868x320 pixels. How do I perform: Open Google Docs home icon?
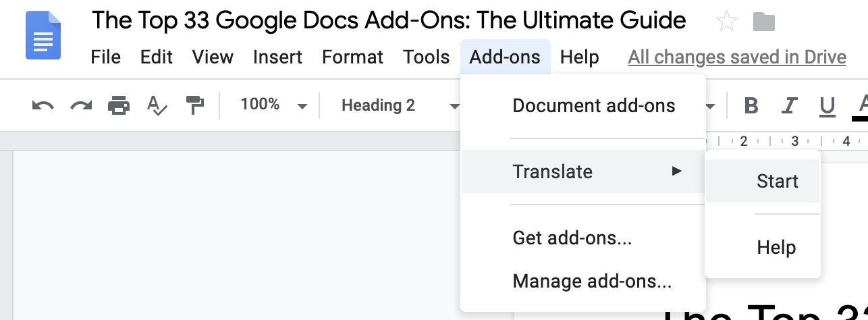[x=43, y=38]
